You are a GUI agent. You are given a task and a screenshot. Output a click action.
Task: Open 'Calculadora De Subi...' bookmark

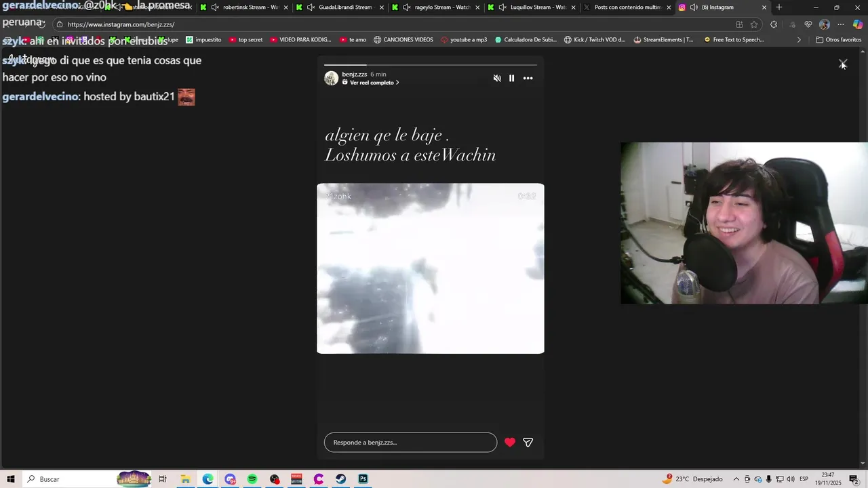coord(526,40)
